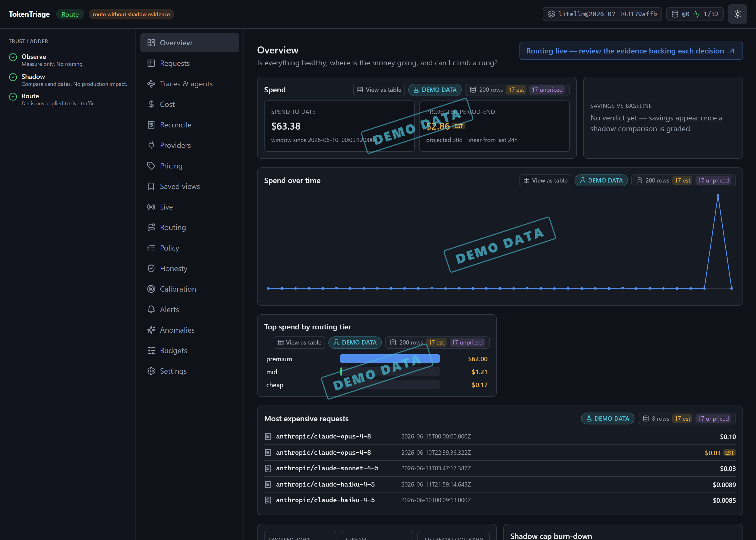Image resolution: width=756 pixels, height=540 pixels.
Task: Open the Requests page
Action: [190, 63]
